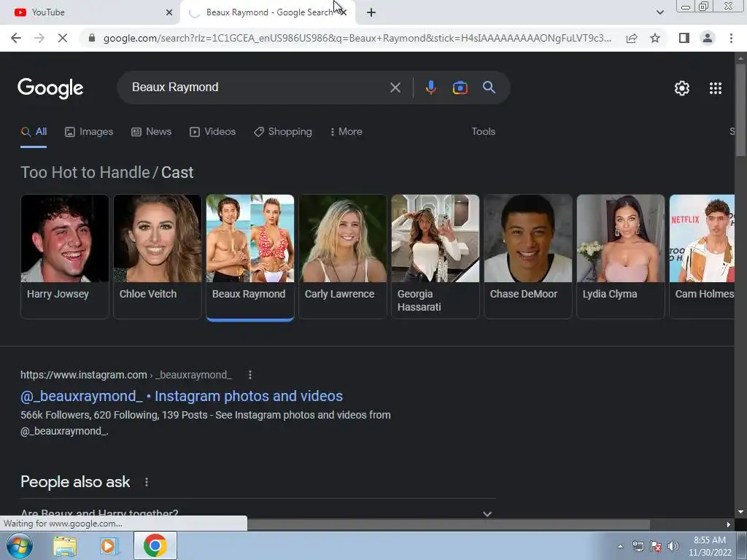Submit search with magnifier icon
Screen dimensions: 747x560
[x=489, y=87]
